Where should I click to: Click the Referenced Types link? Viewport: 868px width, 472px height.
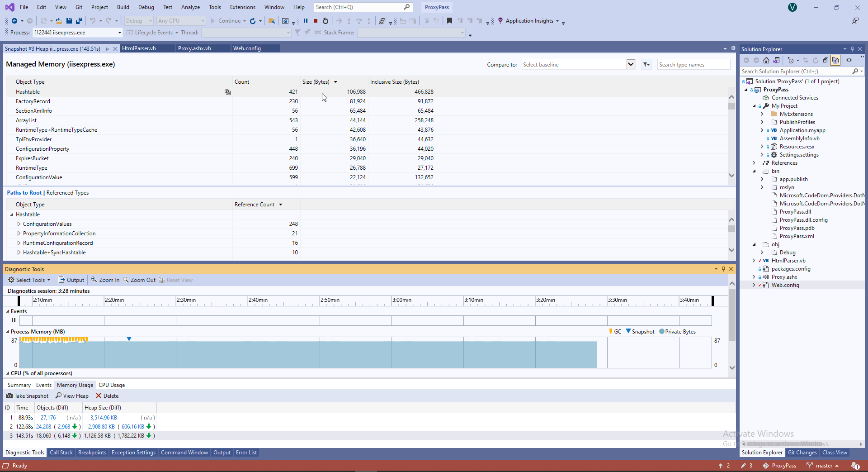67,193
